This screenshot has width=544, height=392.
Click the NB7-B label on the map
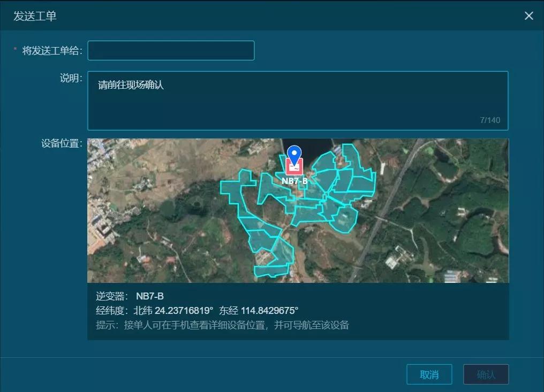[294, 181]
